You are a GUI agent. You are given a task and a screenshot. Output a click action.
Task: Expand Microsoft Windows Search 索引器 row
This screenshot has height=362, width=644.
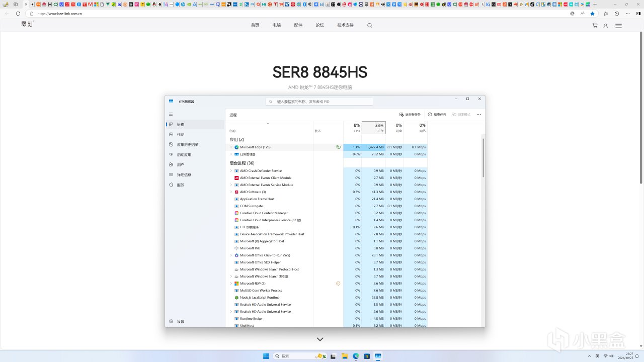(x=231, y=277)
